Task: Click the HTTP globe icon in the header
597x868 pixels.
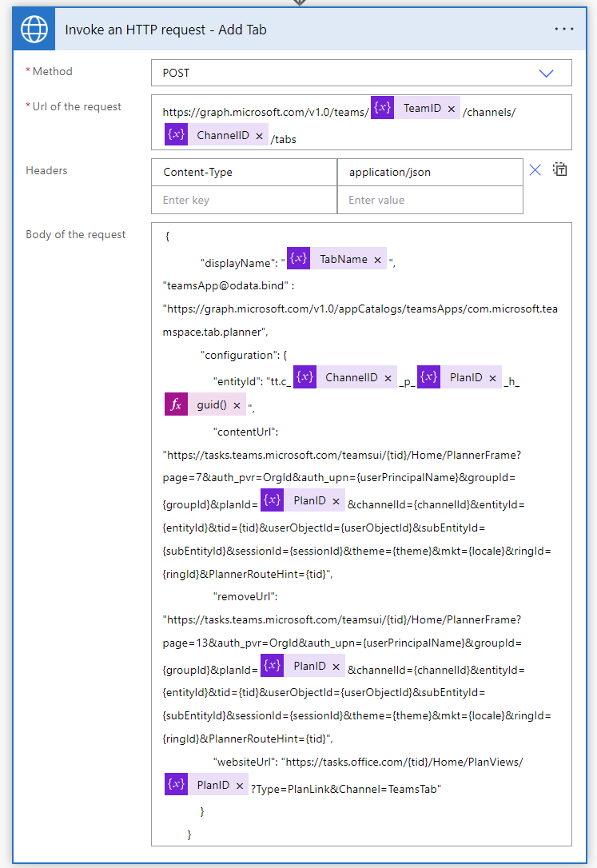Action: 34,30
